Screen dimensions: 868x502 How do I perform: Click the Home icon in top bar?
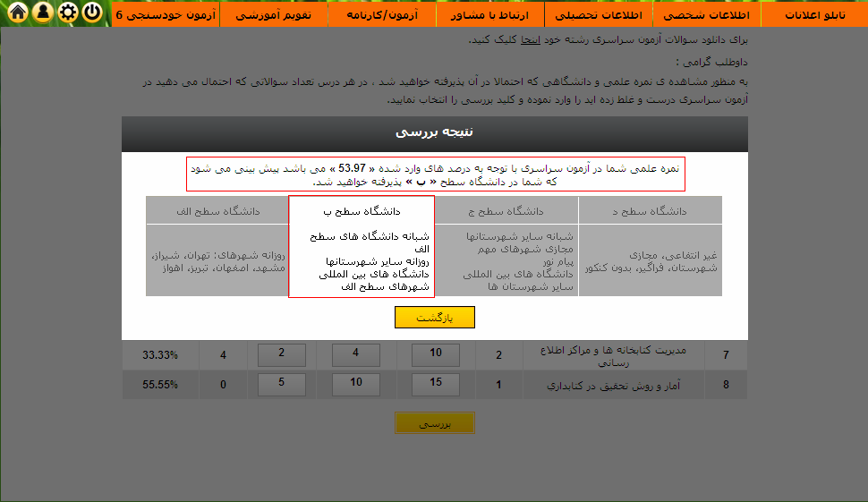[16, 13]
